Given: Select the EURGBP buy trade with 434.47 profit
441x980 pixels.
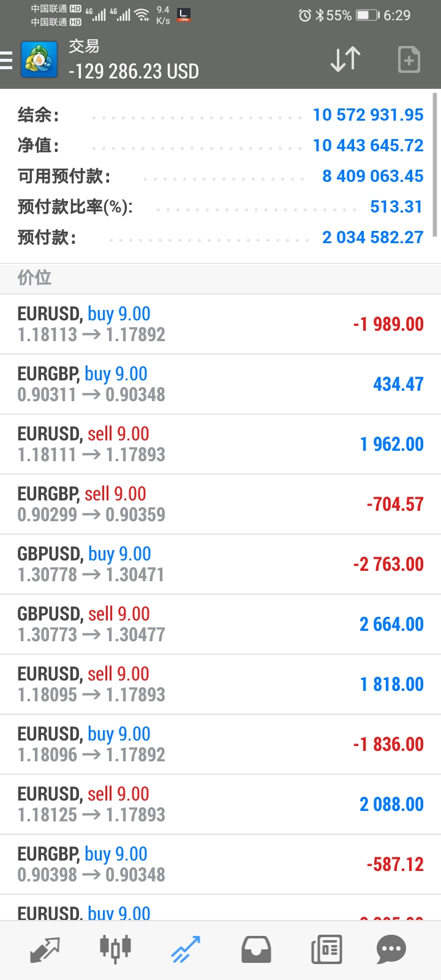Looking at the screenshot, I should [x=221, y=384].
